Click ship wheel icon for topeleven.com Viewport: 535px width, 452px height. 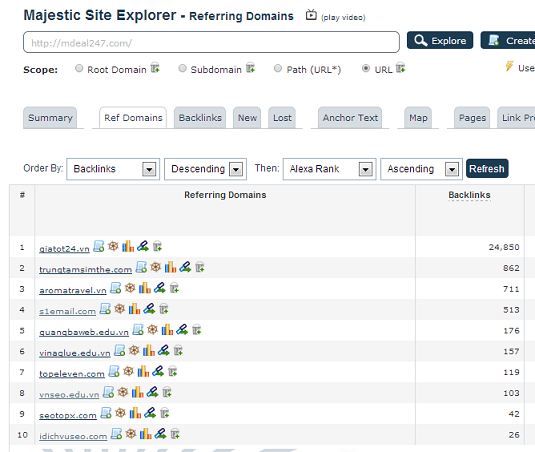coord(128,371)
